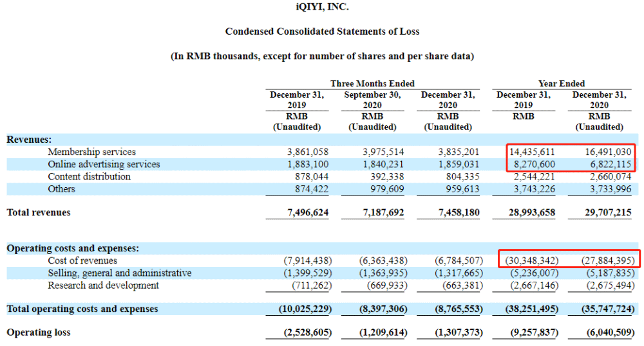Select membership services value 3,835,201
The height and width of the screenshot is (346, 644).
[x=459, y=152]
